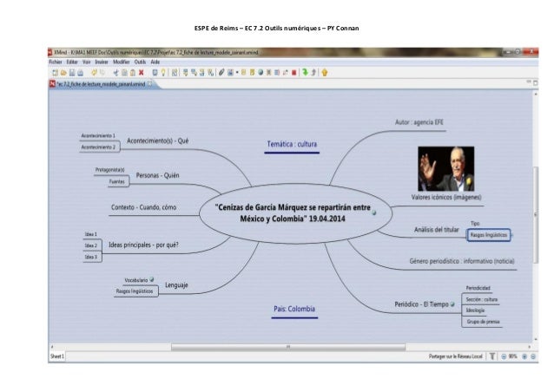
Task: Select the Idea 2 subtopic
Action: click(91, 245)
